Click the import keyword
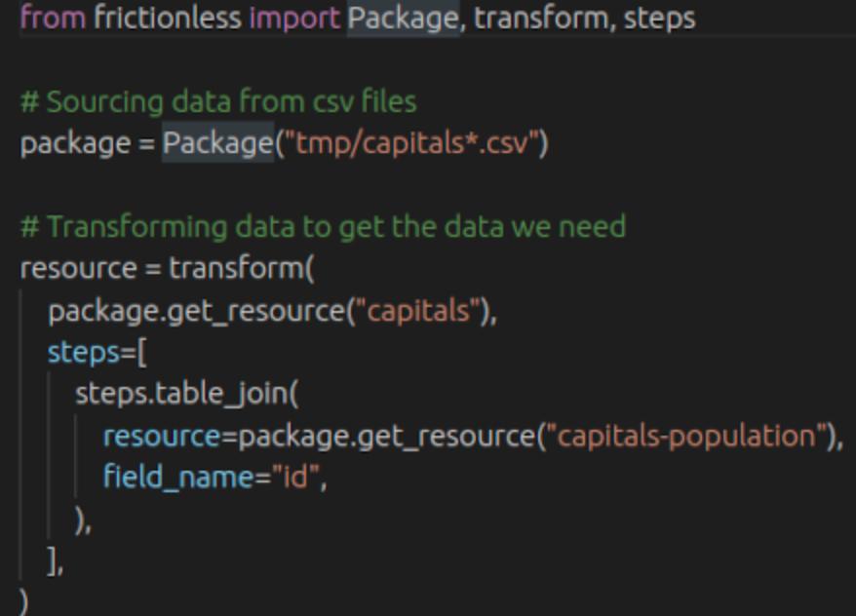 [294, 18]
